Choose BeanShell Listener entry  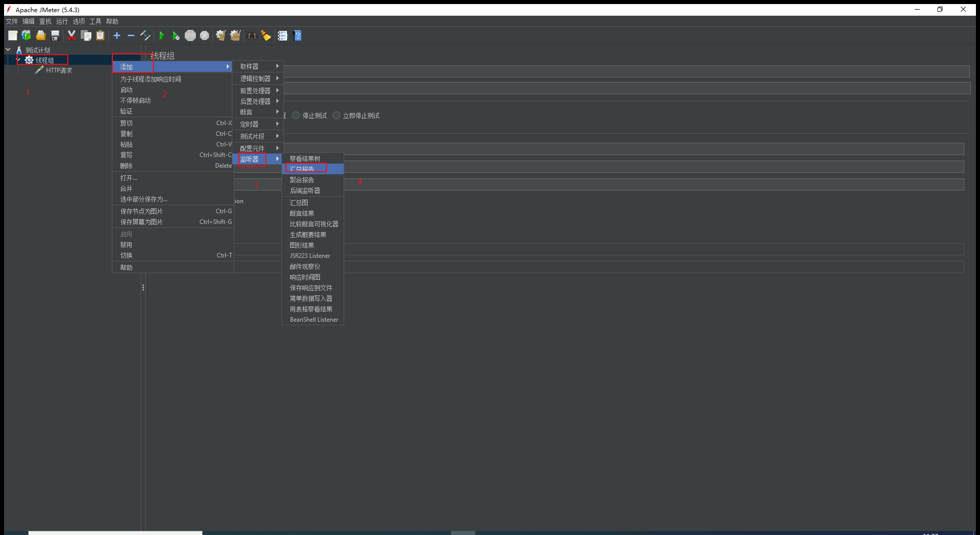coord(313,320)
